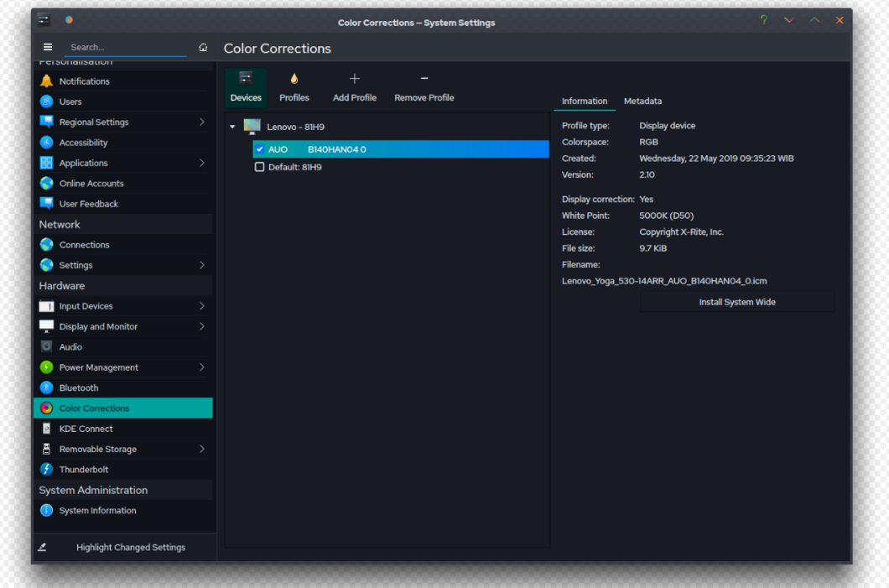Switch to the Profiles view

tap(294, 87)
